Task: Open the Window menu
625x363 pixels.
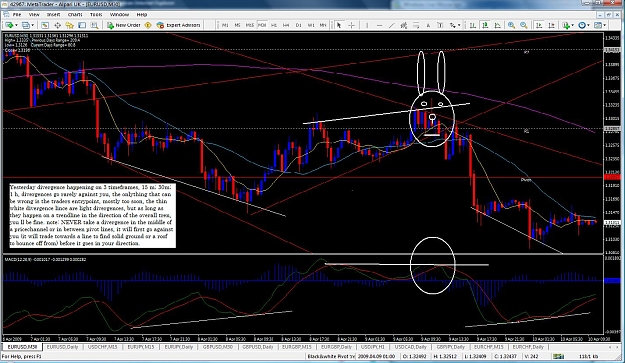Action: pos(119,14)
